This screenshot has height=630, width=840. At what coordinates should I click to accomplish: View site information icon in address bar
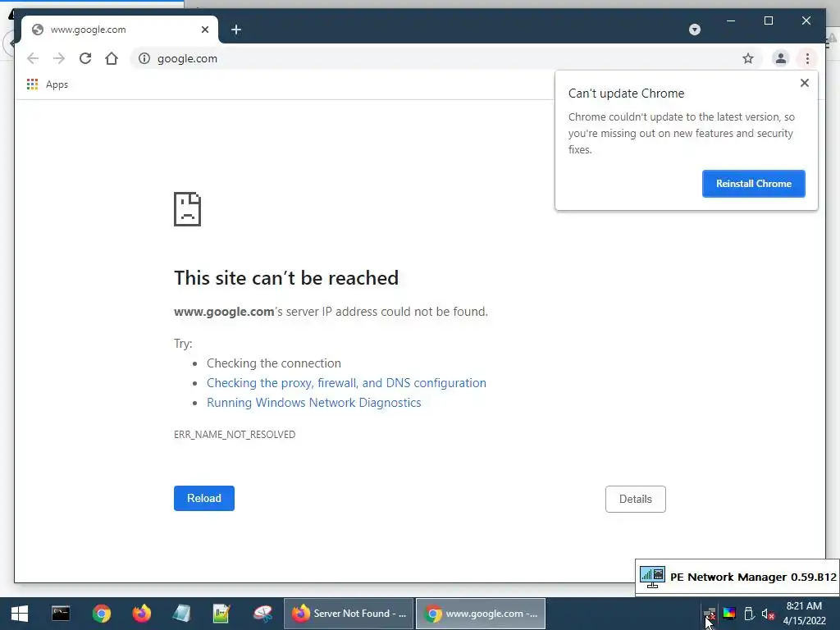click(144, 58)
